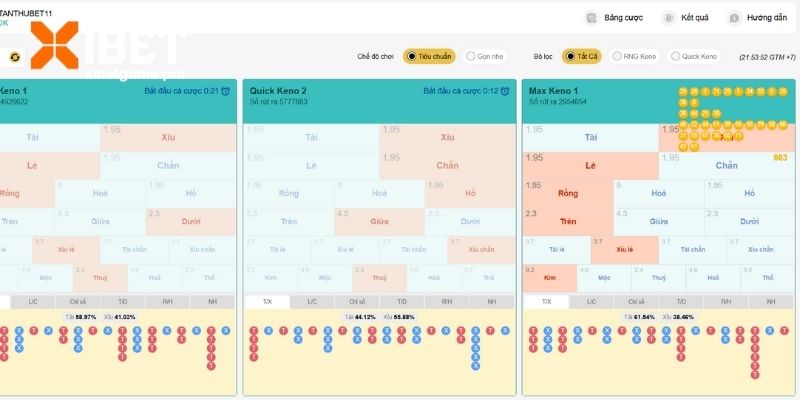Screen dimensions: 800x400
Task: Bet on Rồng in Max Keno 1
Action: [568, 193]
